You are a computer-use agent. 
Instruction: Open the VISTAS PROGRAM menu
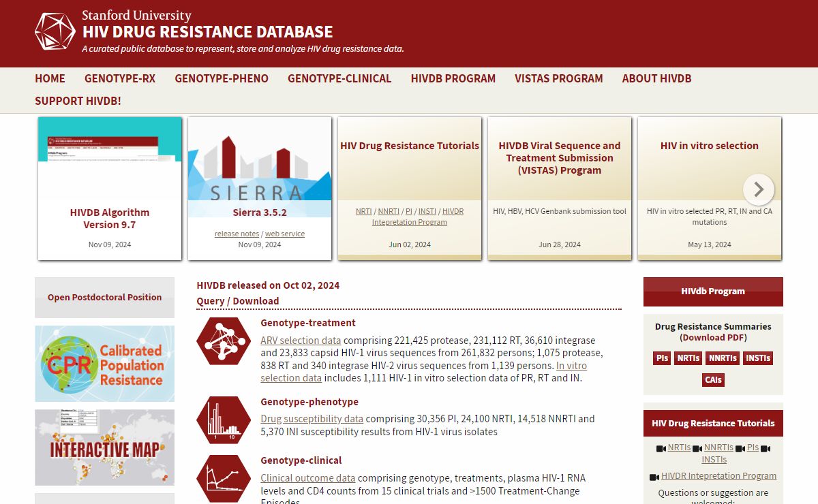pyautogui.click(x=559, y=78)
